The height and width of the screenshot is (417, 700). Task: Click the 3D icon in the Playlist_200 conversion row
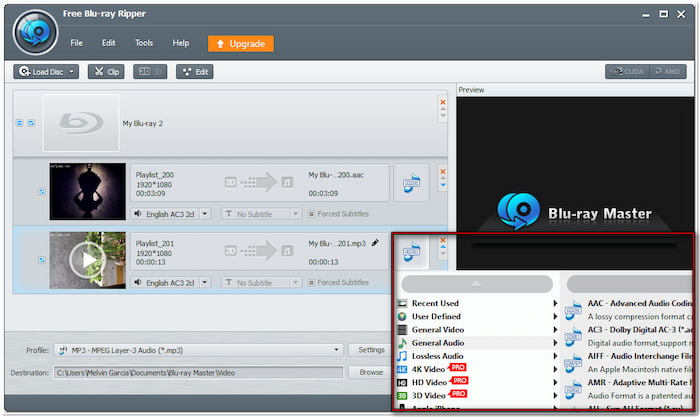[230, 182]
